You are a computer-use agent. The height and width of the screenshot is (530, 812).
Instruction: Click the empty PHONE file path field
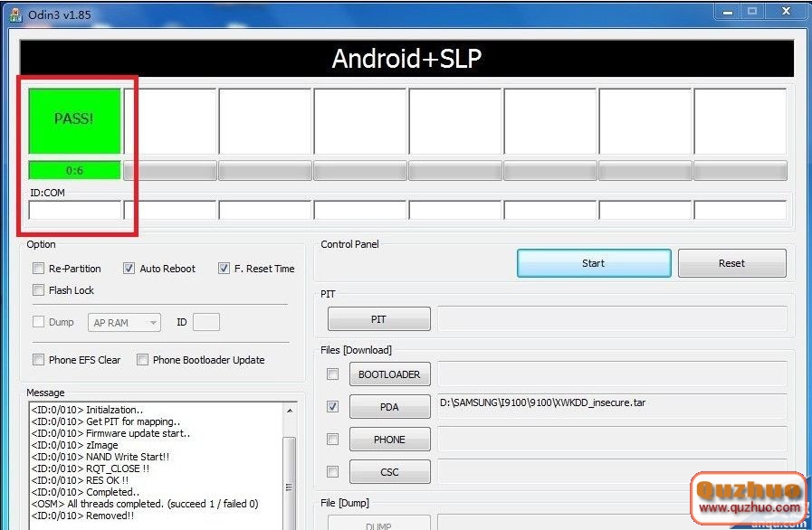click(612, 440)
